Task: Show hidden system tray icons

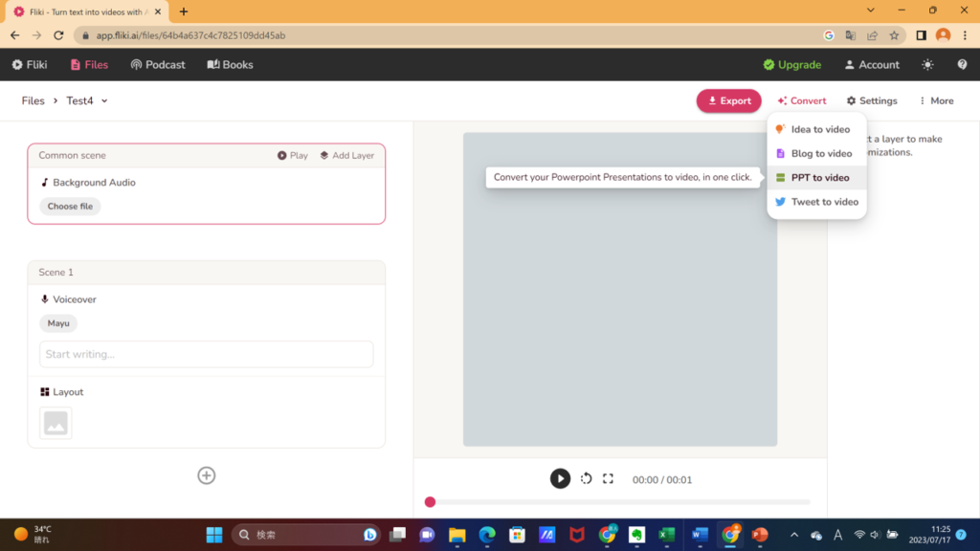Action: point(794,535)
